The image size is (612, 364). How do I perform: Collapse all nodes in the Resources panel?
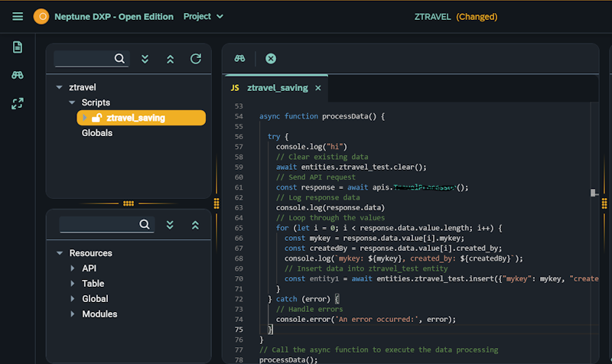coord(196,225)
